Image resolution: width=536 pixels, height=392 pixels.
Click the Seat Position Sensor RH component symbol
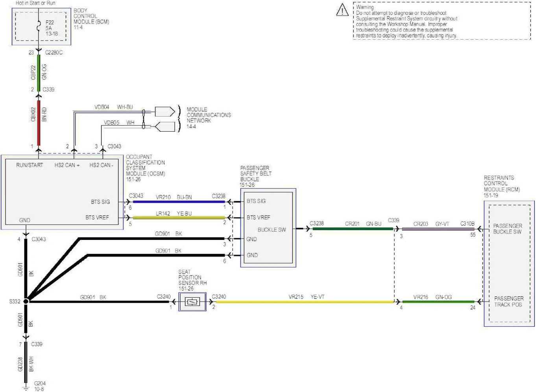[x=192, y=302]
